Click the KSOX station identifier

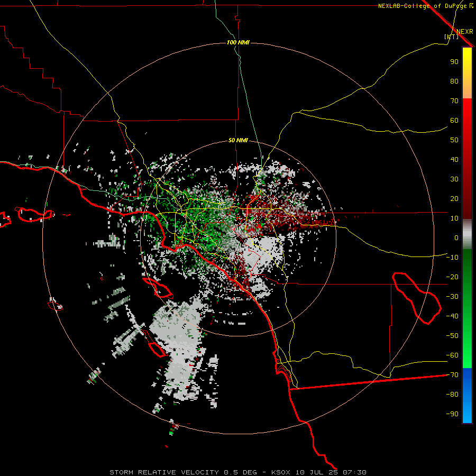pyautogui.click(x=281, y=472)
